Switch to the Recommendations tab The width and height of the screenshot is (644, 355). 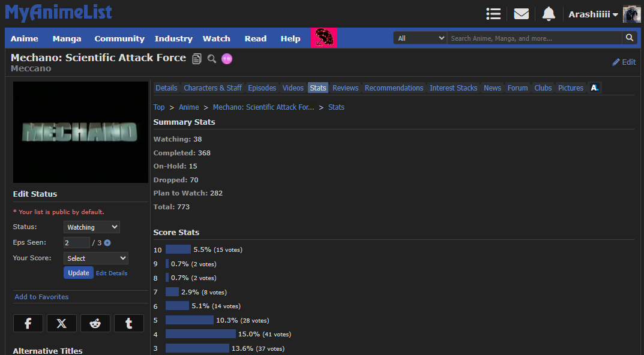click(x=394, y=88)
